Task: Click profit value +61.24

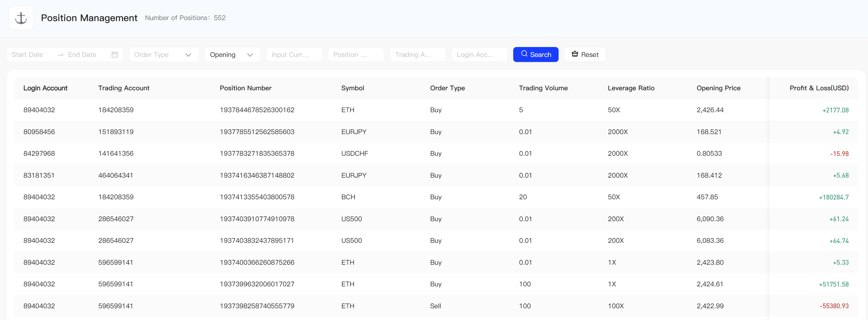Action: [x=839, y=219]
